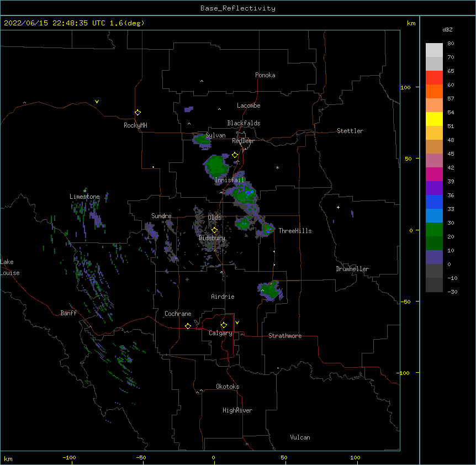Click the Stettler city label

[350, 131]
